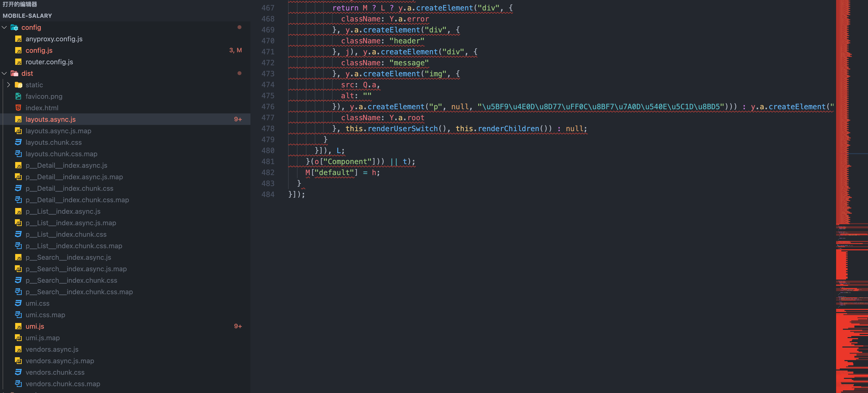Click the 3, M badge on config.js

click(235, 50)
